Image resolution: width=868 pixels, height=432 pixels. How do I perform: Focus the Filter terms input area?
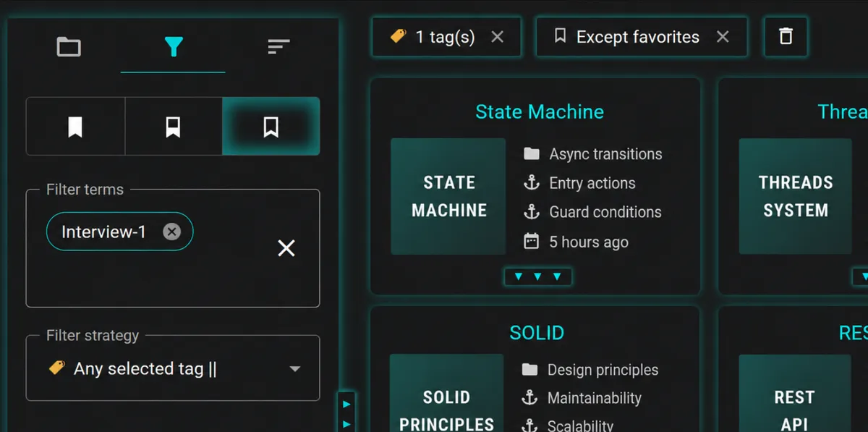pyautogui.click(x=173, y=248)
